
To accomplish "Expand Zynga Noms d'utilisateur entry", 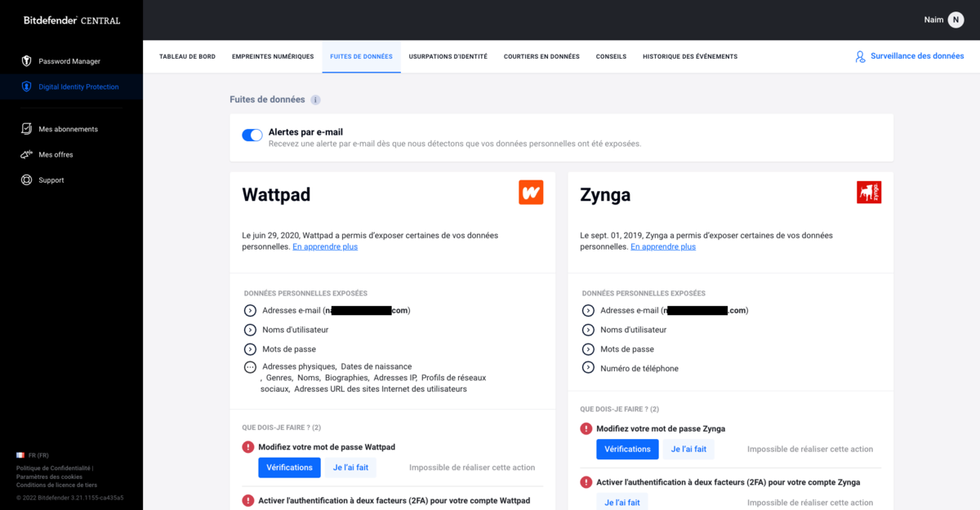I will (x=588, y=330).
